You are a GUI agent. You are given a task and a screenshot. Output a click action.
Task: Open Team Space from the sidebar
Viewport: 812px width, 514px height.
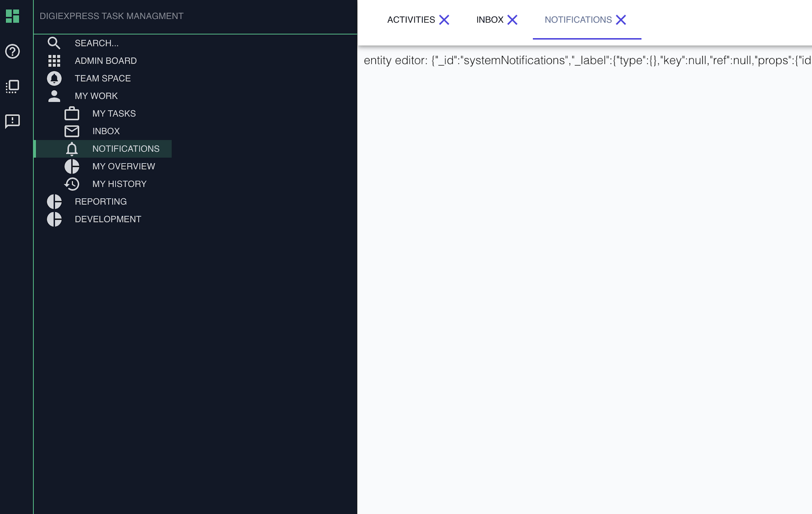(102, 78)
